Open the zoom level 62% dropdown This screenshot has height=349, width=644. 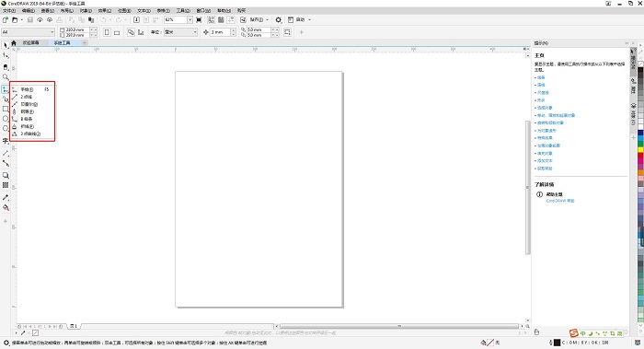click(x=190, y=19)
